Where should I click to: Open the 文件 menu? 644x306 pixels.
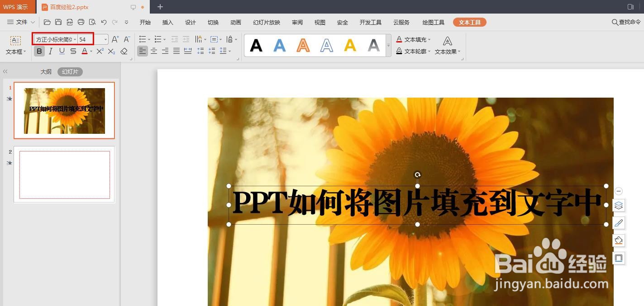click(x=20, y=22)
